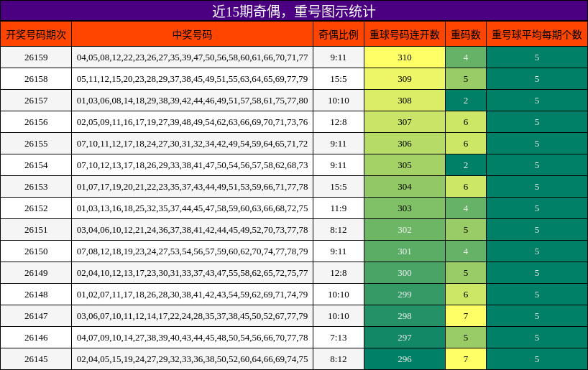Select winning numbers starting 03,06,07,10,11
The width and height of the screenshot is (588, 370).
tap(193, 316)
